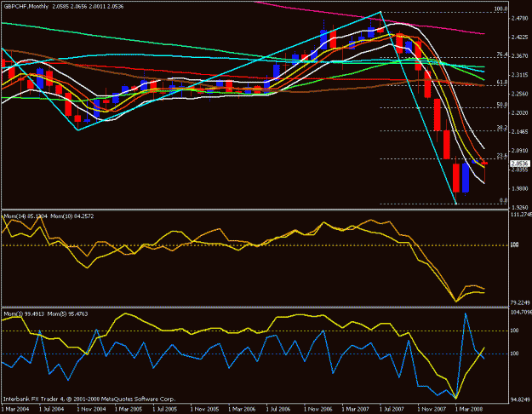
Task: Click the 2.1465 price axis value
Action: point(520,132)
